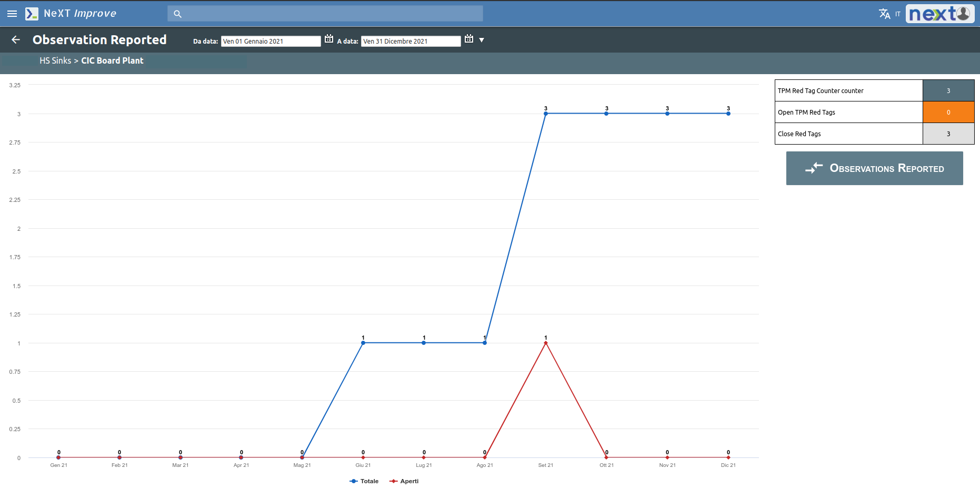The height and width of the screenshot is (499, 980).
Task: Click the search magnifier icon
Action: coord(177,14)
